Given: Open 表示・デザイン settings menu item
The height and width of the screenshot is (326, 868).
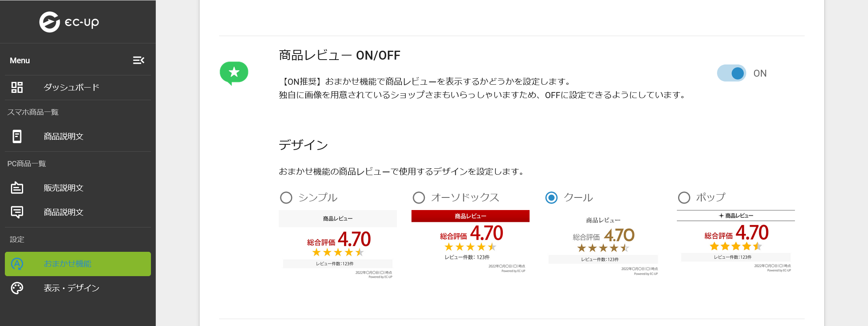Looking at the screenshot, I should pos(78,288).
